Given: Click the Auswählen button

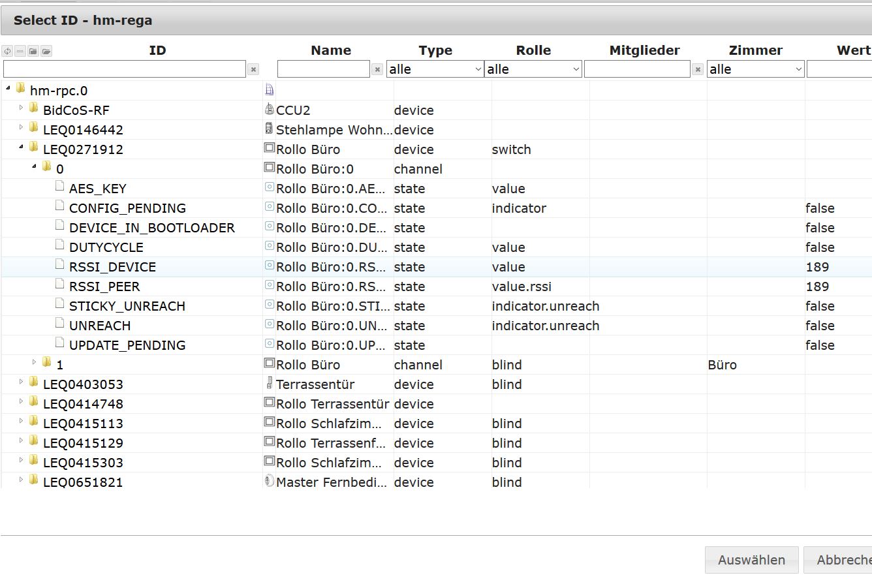Looking at the screenshot, I should pyautogui.click(x=751, y=560).
